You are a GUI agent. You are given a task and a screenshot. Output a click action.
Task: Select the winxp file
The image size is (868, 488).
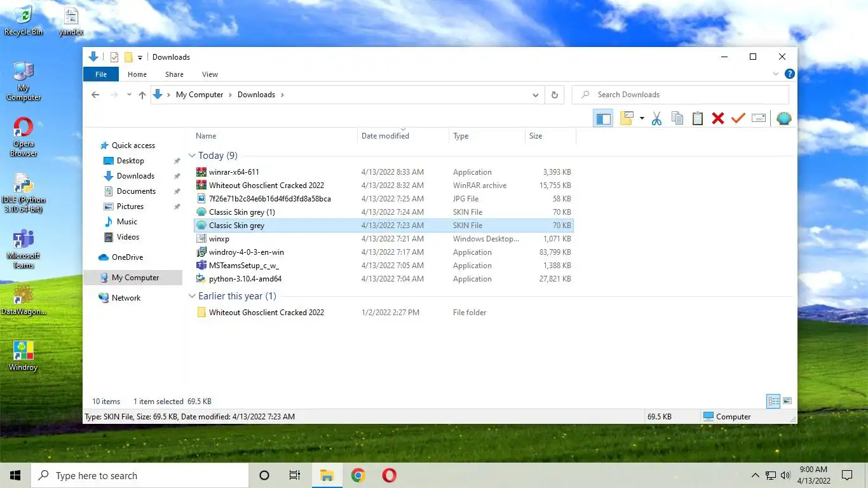coord(384,239)
